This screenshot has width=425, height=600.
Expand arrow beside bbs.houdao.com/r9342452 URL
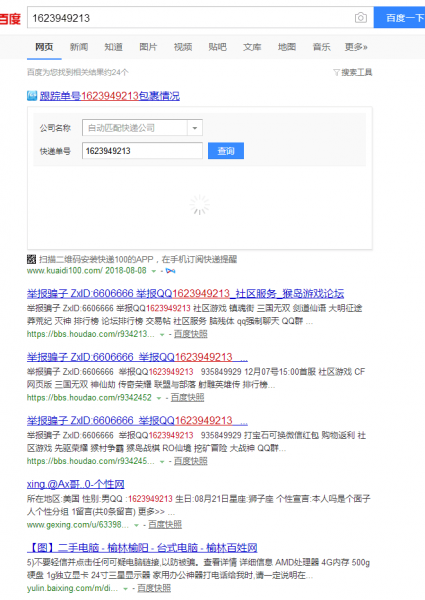click(159, 398)
